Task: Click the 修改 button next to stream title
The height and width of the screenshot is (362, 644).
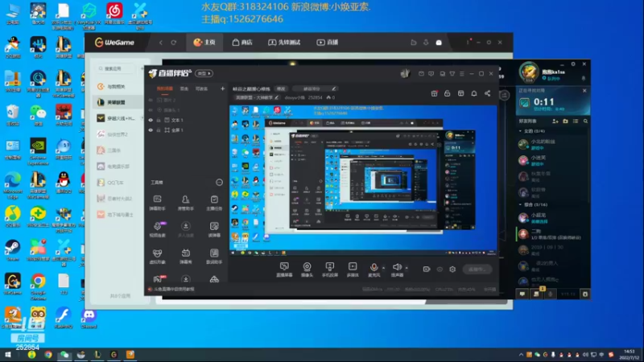Action: pos(281,88)
